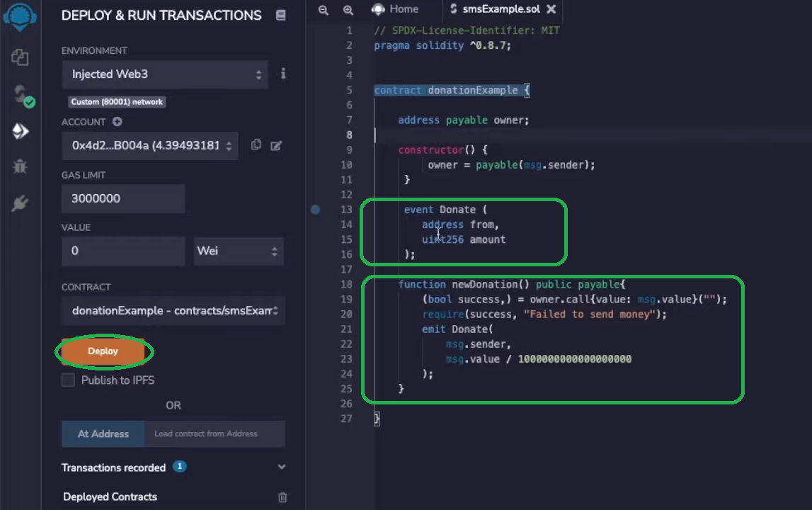Open Deploy & Run sidebar icon

20,131
